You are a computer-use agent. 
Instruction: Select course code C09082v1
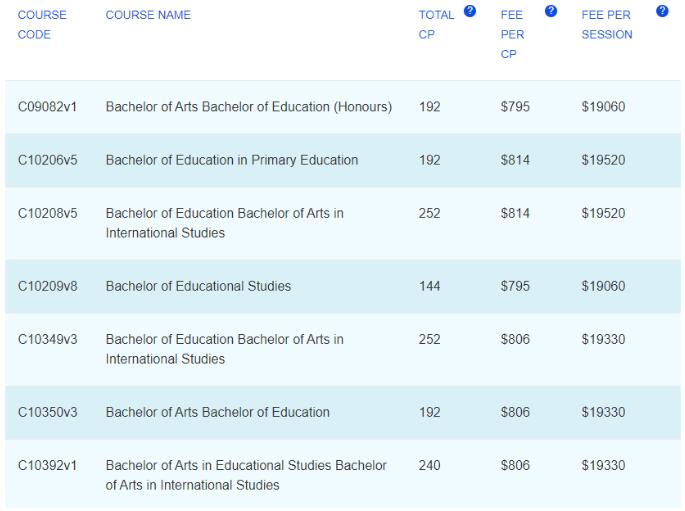point(47,107)
